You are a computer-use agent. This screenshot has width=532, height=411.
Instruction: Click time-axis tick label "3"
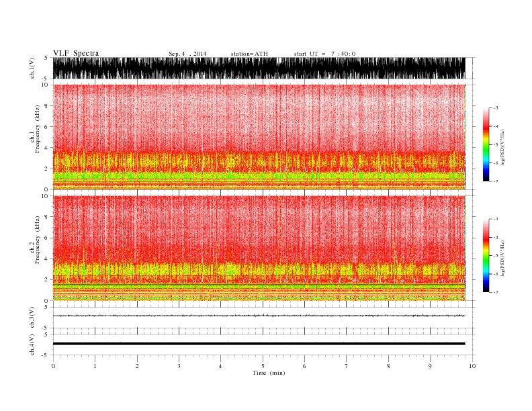click(179, 366)
